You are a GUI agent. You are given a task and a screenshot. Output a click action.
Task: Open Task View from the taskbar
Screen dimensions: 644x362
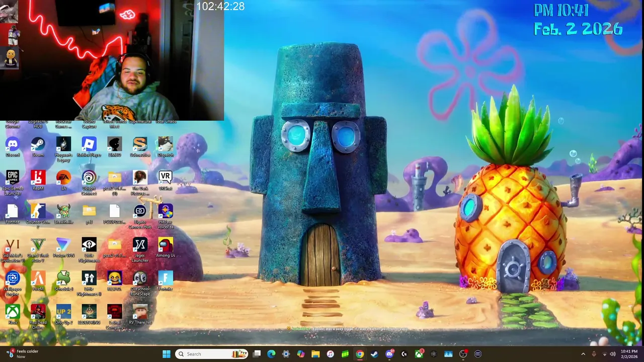(x=257, y=354)
